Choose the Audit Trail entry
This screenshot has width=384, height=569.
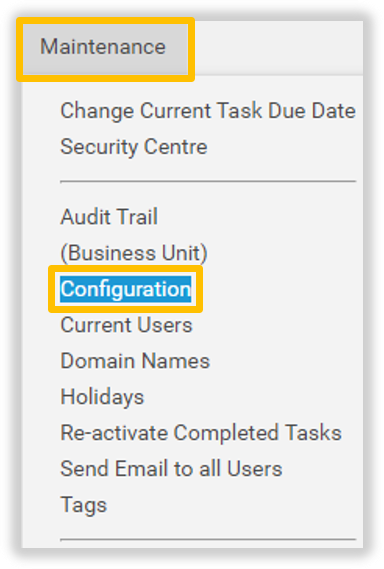point(109,217)
